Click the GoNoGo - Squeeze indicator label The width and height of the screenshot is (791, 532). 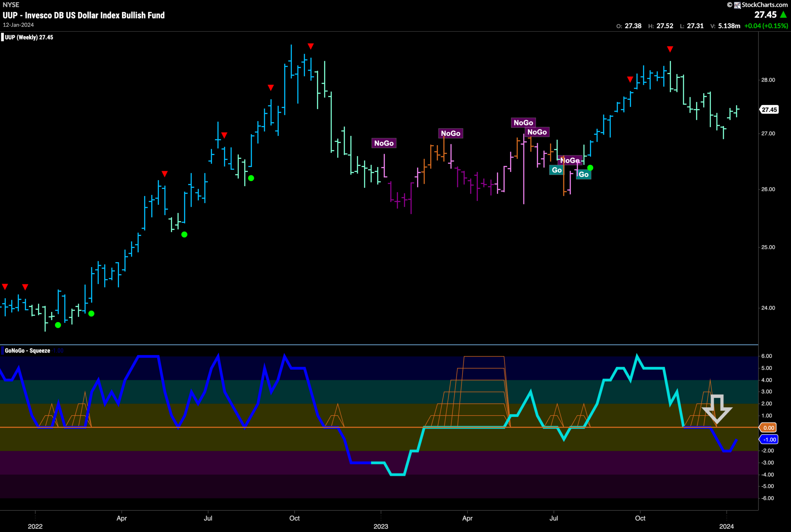27,350
